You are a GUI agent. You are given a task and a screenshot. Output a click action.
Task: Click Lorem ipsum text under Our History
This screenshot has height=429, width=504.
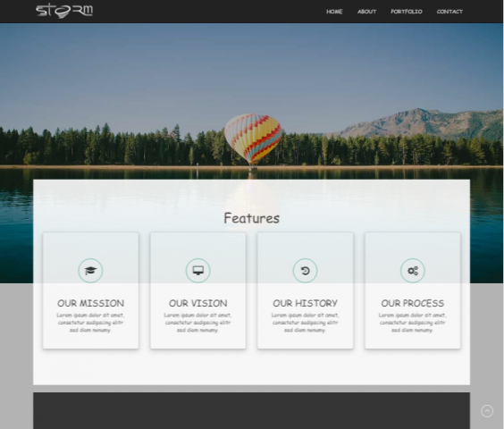click(305, 323)
